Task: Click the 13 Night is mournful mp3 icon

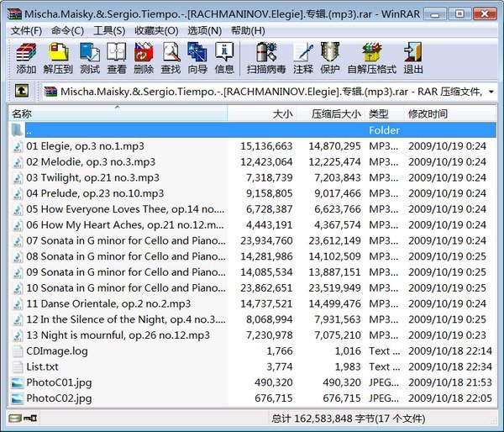Action: click(x=18, y=335)
